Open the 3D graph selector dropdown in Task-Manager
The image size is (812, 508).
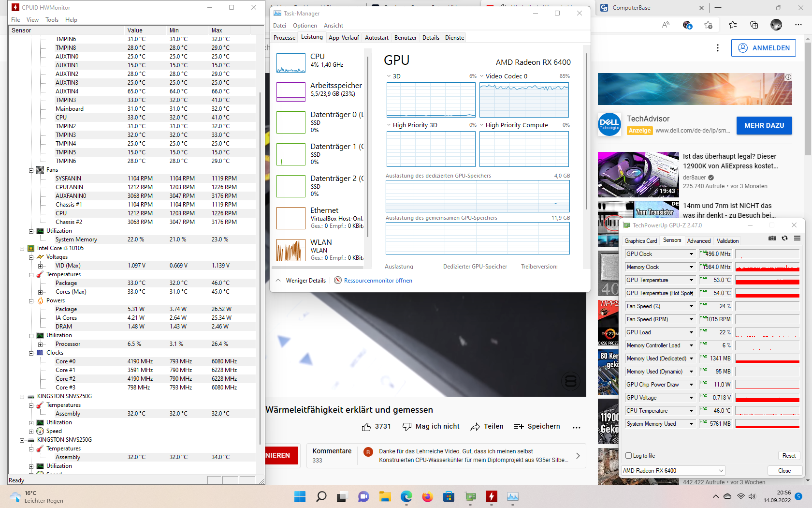pyautogui.click(x=389, y=76)
